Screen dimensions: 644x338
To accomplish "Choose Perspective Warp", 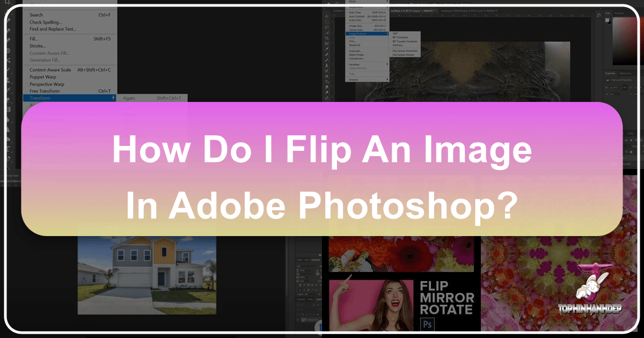I will coord(47,84).
